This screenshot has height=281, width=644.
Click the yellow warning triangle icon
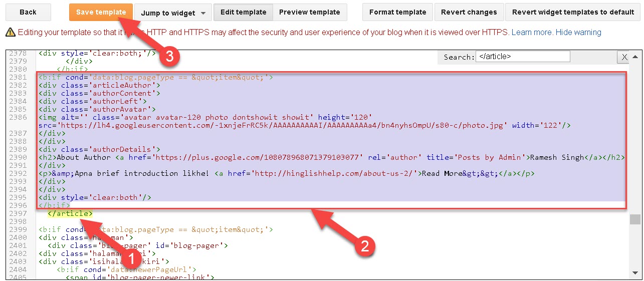[x=10, y=33]
